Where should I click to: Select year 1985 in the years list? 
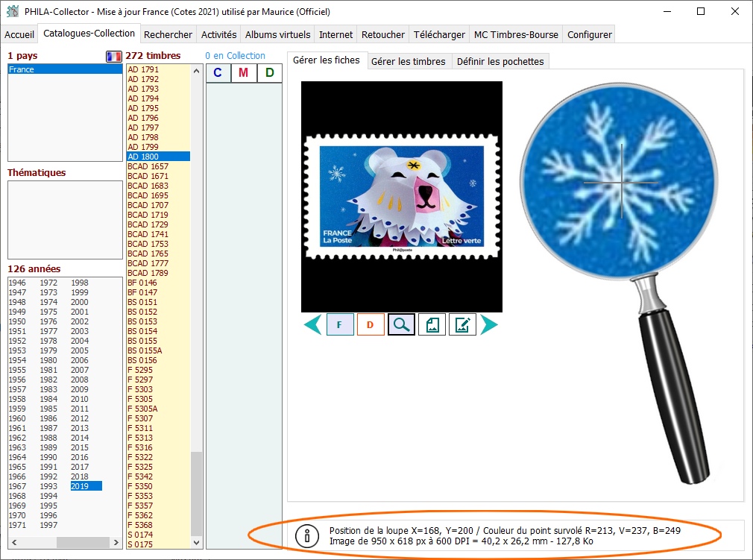48,409
